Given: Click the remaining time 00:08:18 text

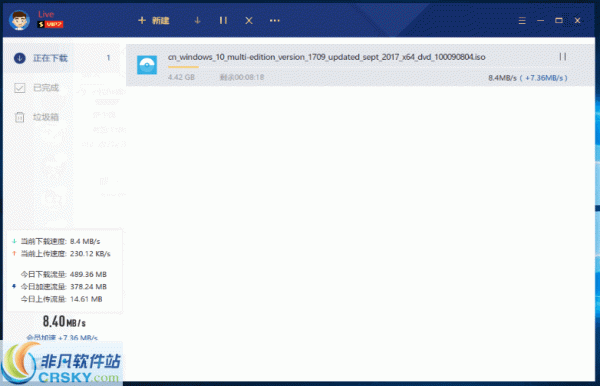Looking at the screenshot, I should coord(242,77).
